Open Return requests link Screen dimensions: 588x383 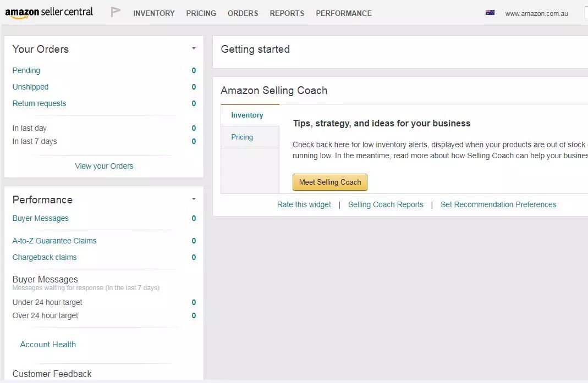[x=39, y=103]
